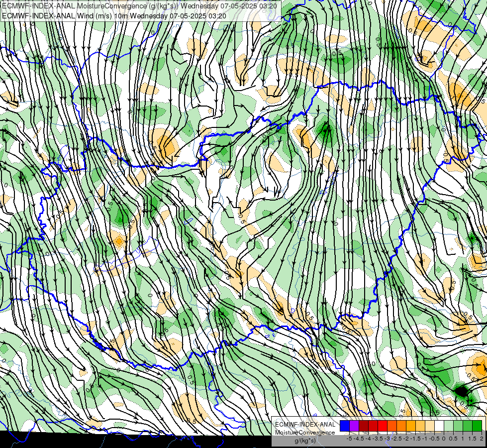Screen dimensions: 487x448
Task: Click the -1.5 tick label on the colorbar
Action: point(415,439)
